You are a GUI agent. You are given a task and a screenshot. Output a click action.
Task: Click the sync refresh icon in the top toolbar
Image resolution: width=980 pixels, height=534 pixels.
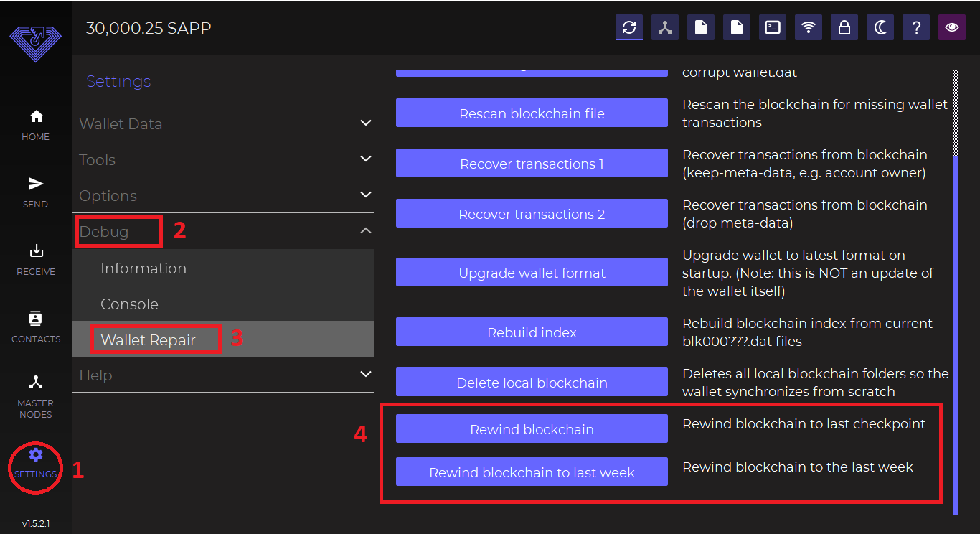point(629,28)
